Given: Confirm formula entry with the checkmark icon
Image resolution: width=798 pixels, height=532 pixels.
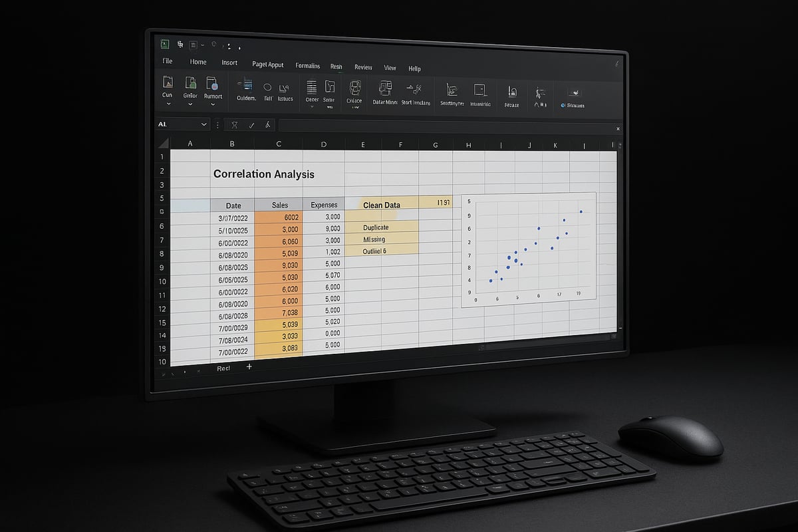Looking at the screenshot, I should [250, 124].
